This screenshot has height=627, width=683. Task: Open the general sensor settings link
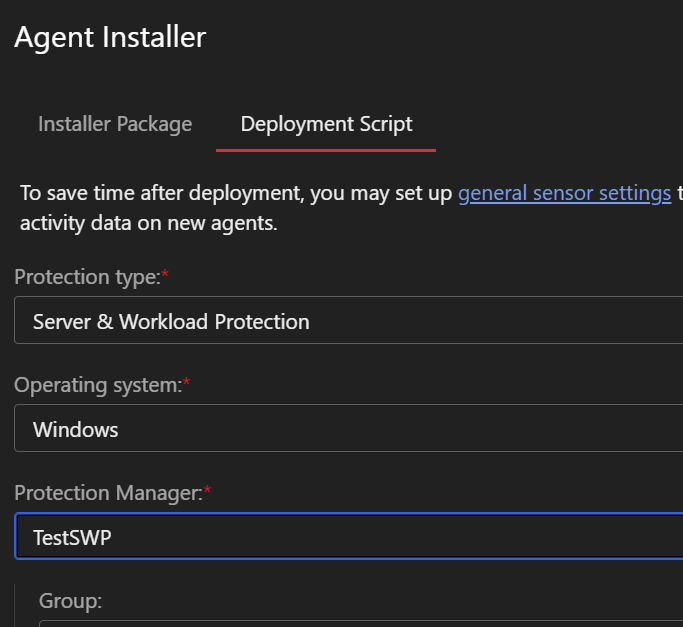[x=564, y=193]
